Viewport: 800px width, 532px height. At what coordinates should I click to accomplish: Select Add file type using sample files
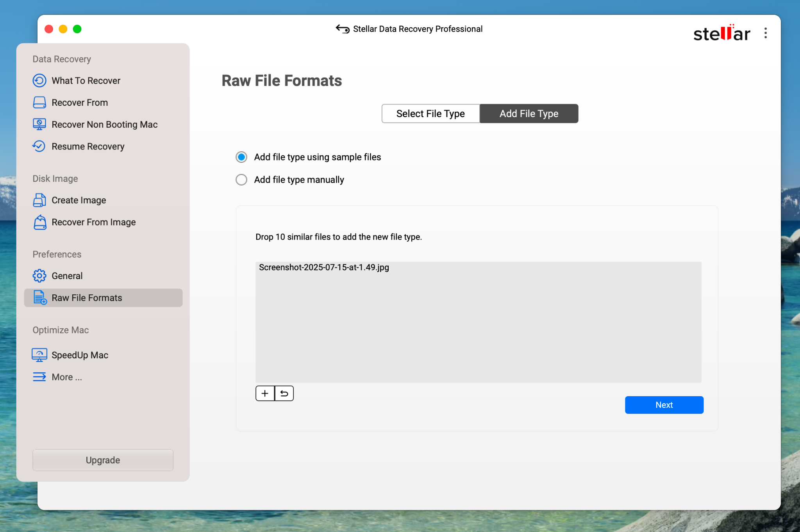241,157
